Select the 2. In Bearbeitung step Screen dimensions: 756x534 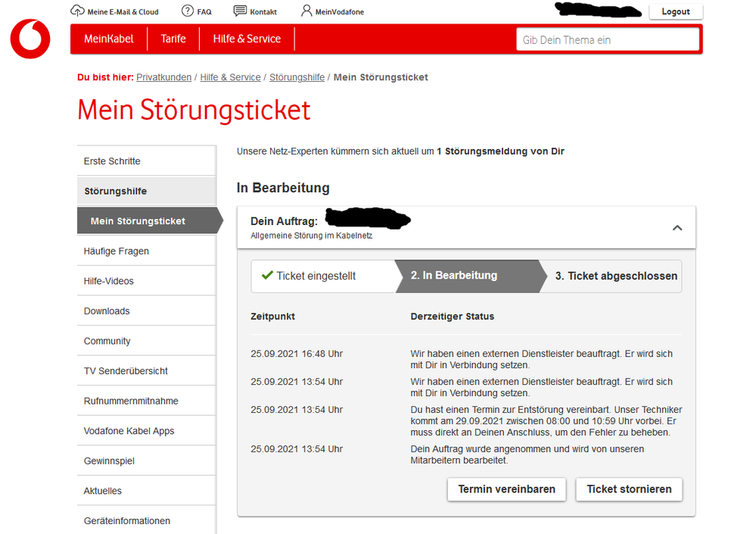(470, 276)
